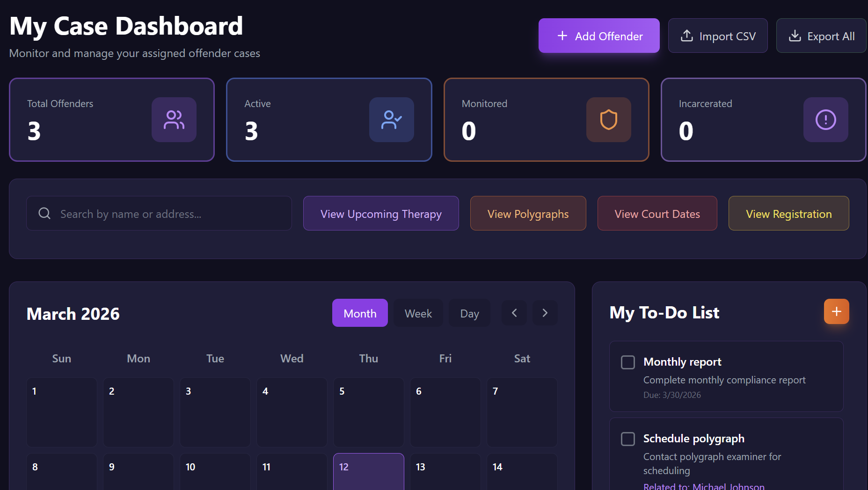Open the Active stat card

pos(329,120)
